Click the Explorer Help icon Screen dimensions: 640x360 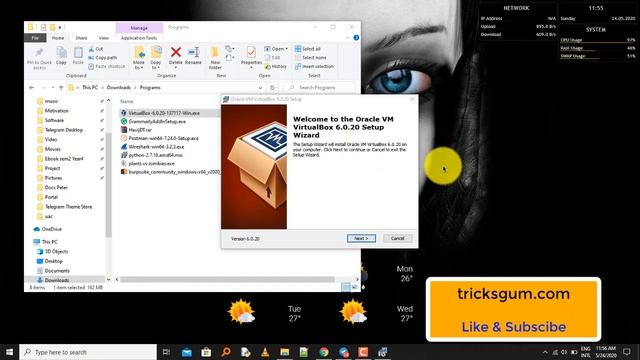(x=356, y=38)
